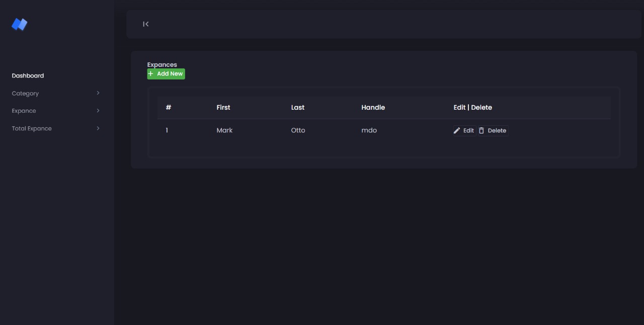Click the blue app logo in sidebar
The width and height of the screenshot is (644, 325).
pyautogui.click(x=19, y=24)
